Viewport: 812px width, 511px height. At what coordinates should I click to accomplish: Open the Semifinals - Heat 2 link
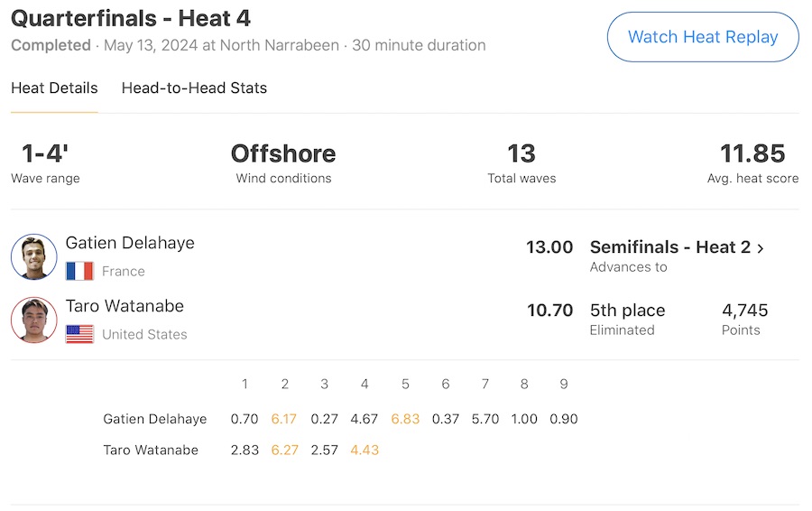click(x=669, y=247)
